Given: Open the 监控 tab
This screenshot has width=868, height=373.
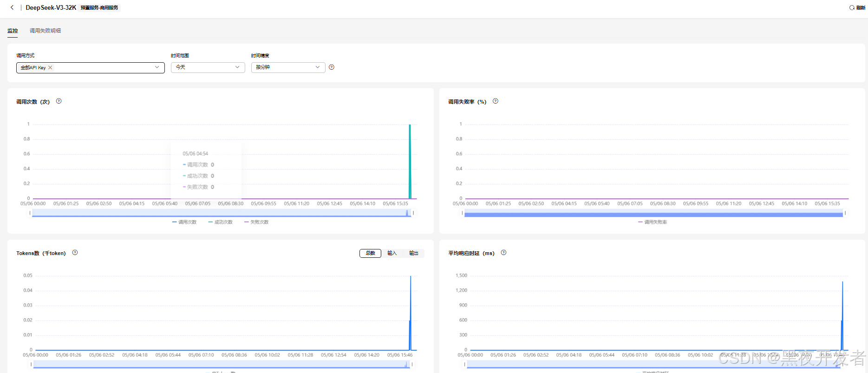Looking at the screenshot, I should tap(13, 31).
